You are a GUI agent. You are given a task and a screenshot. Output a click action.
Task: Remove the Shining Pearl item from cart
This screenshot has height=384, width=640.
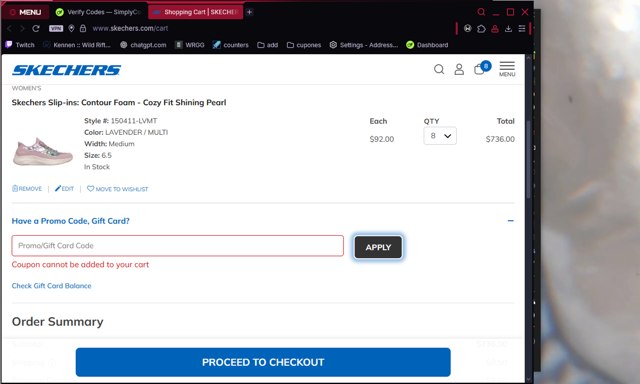(x=27, y=189)
